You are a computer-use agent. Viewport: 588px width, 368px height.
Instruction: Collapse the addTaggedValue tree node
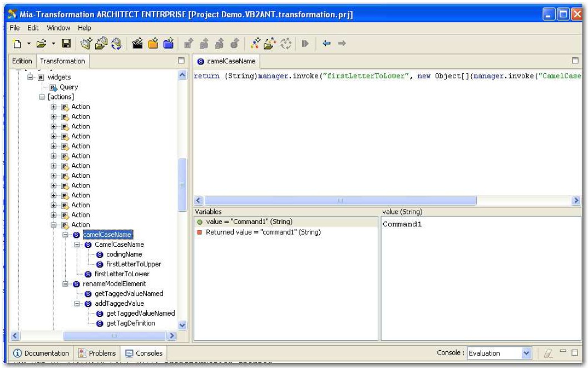[x=76, y=304]
